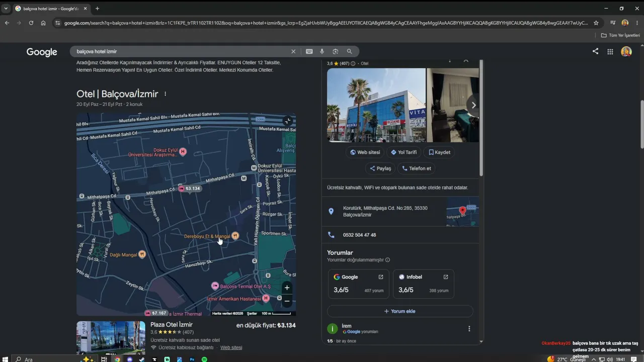The height and width of the screenshot is (362, 644).
Task: Open more options for İrem's review
Action: coord(469,329)
